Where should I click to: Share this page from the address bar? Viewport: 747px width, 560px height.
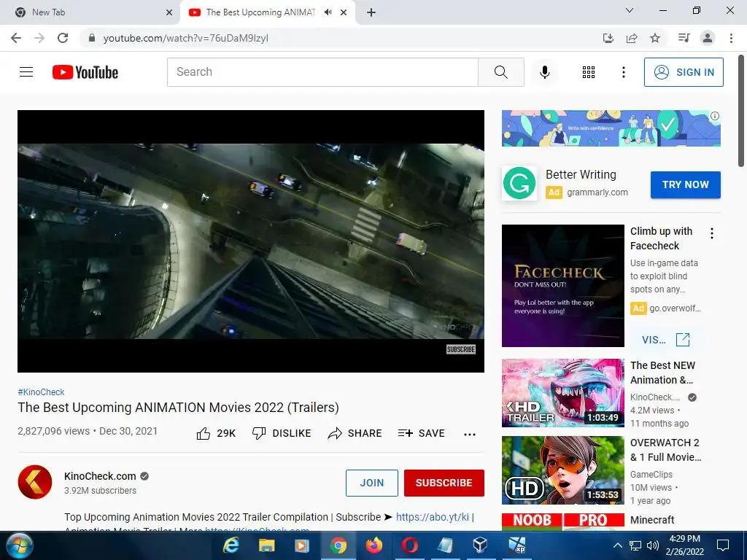632,38
